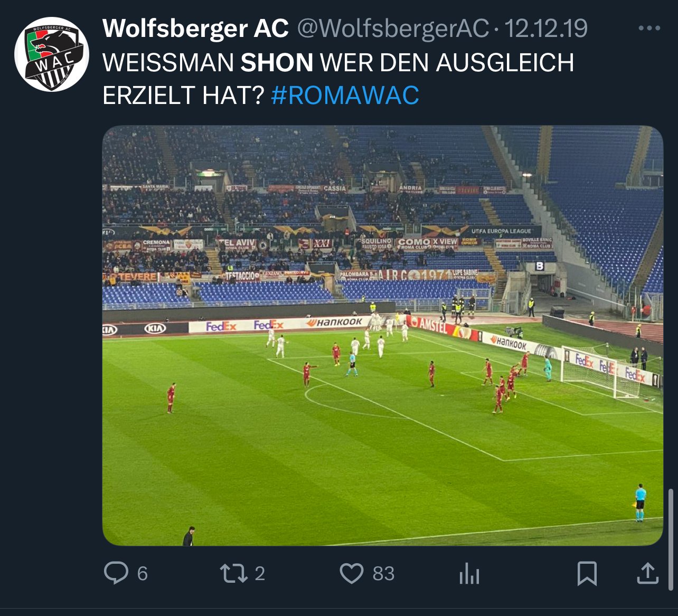
Task: Open the three-dot more options menu
Action: (x=649, y=29)
